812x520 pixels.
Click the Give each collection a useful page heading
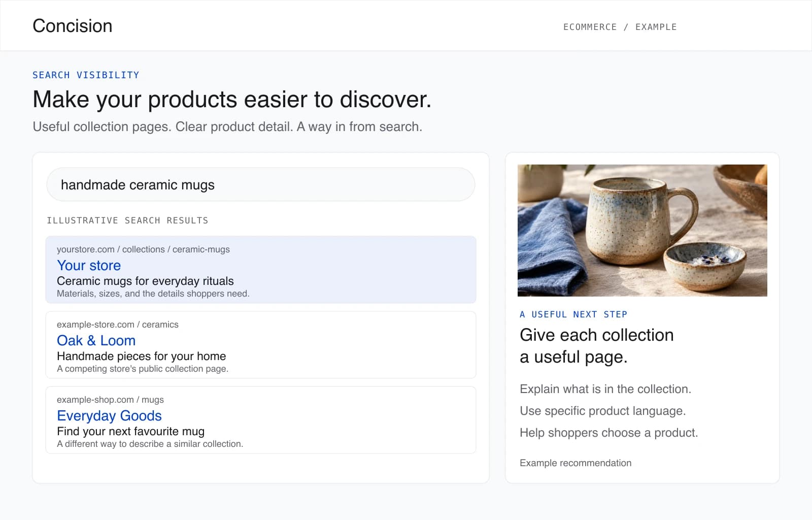pyautogui.click(x=597, y=346)
